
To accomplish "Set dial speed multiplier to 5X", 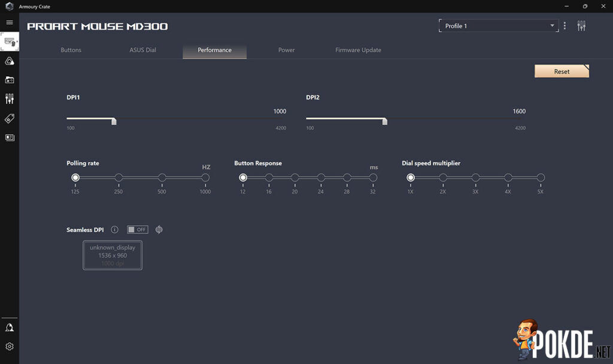I will 541,177.
